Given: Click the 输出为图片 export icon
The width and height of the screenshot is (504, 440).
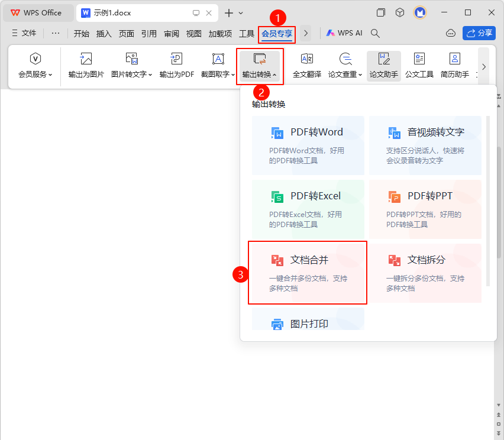Looking at the screenshot, I should (x=86, y=59).
